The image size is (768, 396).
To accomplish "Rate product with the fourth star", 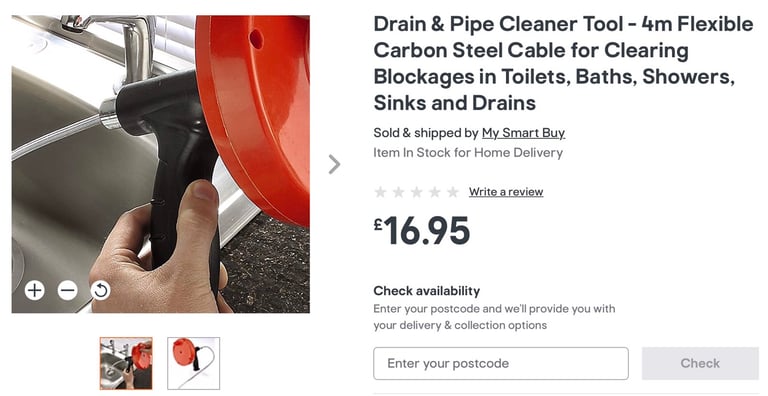I will [435, 192].
